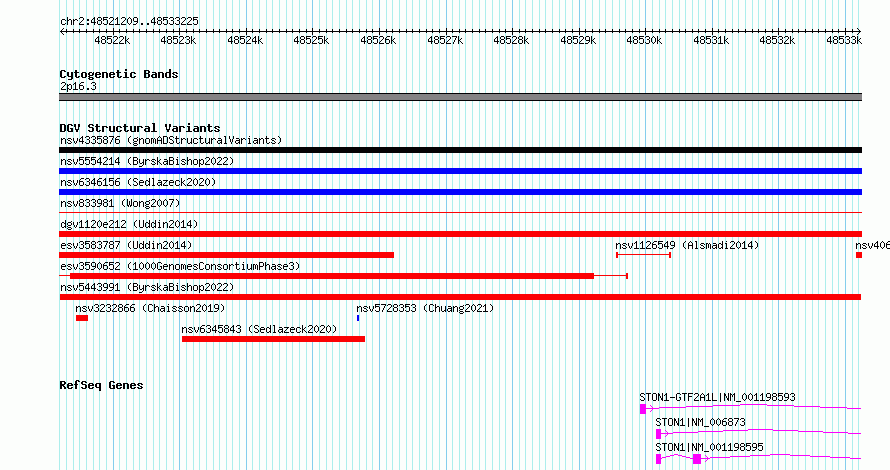Click the nsv4335876 gnomAD black variant bar
Viewport: 890px width, 470px height.
(460, 150)
